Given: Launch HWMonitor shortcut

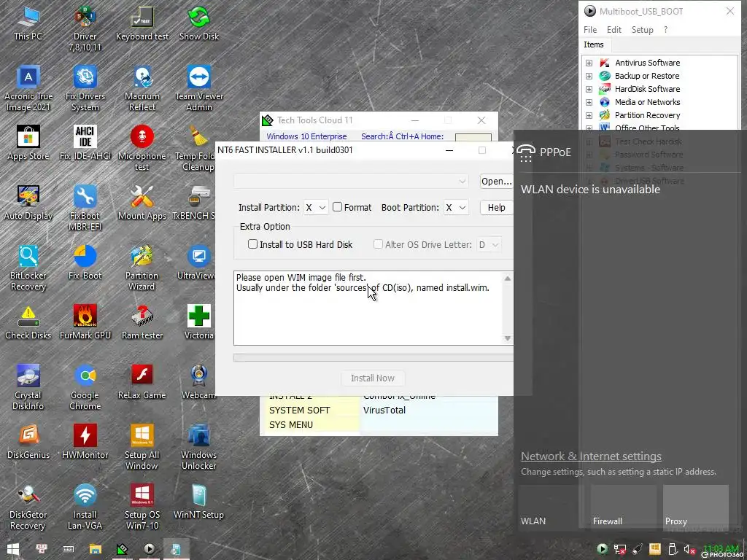Looking at the screenshot, I should tap(85, 442).
